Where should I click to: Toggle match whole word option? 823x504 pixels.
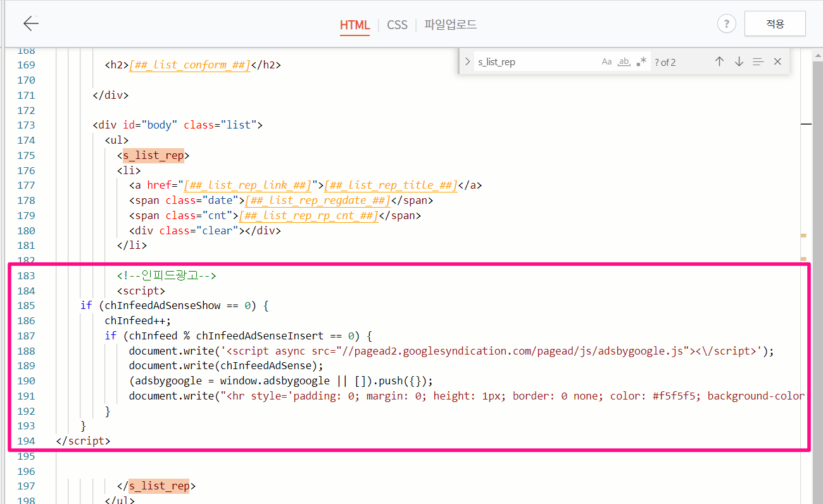coord(624,61)
